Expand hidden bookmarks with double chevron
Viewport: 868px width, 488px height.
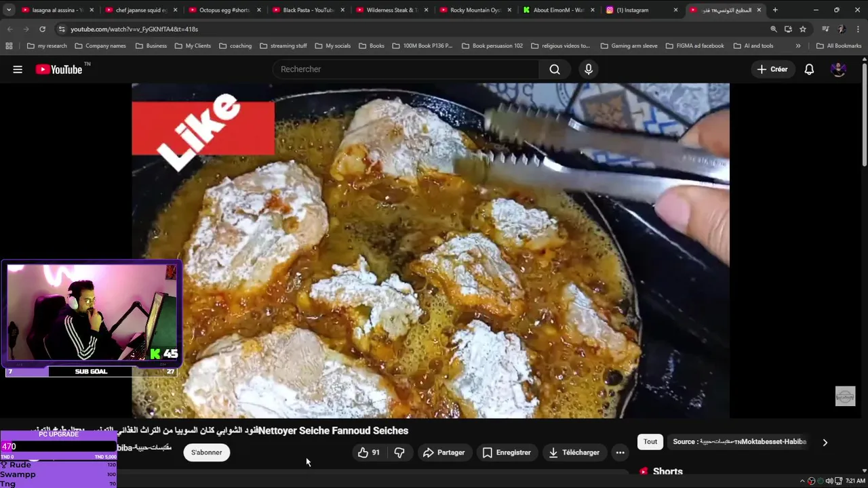pyautogui.click(x=798, y=46)
